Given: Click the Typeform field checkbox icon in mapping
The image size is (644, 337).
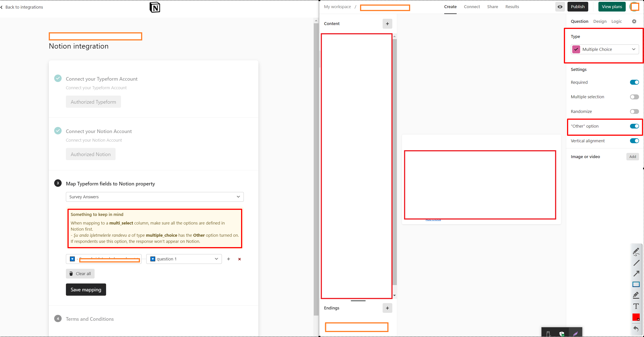Looking at the screenshot, I should 72,259.
